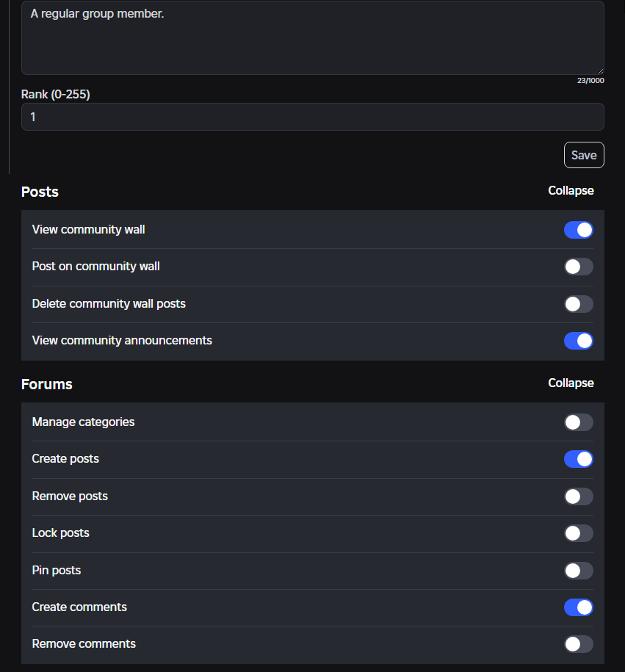This screenshot has height=672, width=625.
Task: Click into the Rank number field
Action: point(312,117)
